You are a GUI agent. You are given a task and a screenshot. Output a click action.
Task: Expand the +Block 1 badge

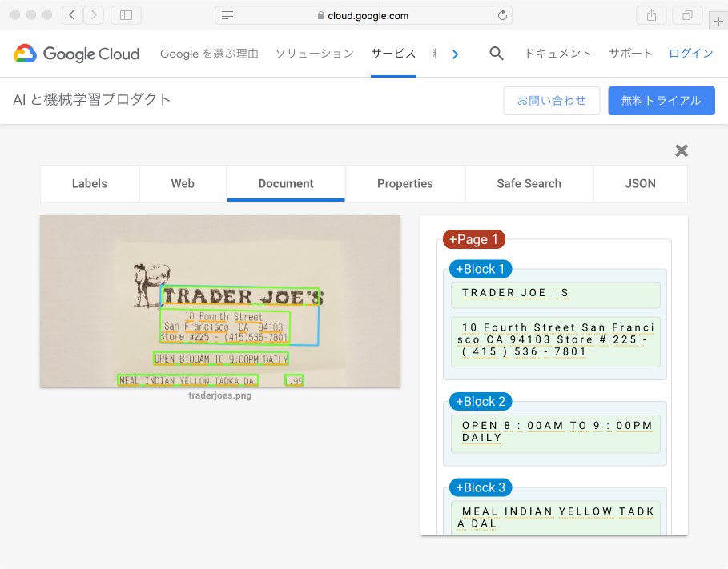pos(480,269)
